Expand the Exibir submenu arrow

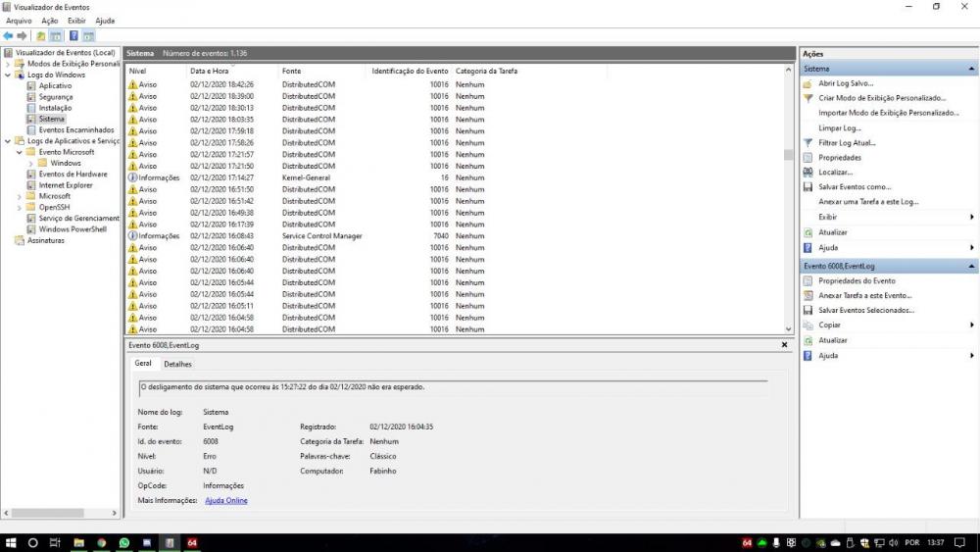(971, 217)
